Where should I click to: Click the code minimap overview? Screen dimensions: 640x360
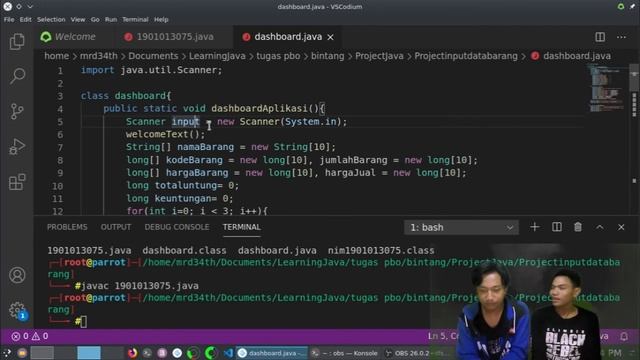point(607,88)
